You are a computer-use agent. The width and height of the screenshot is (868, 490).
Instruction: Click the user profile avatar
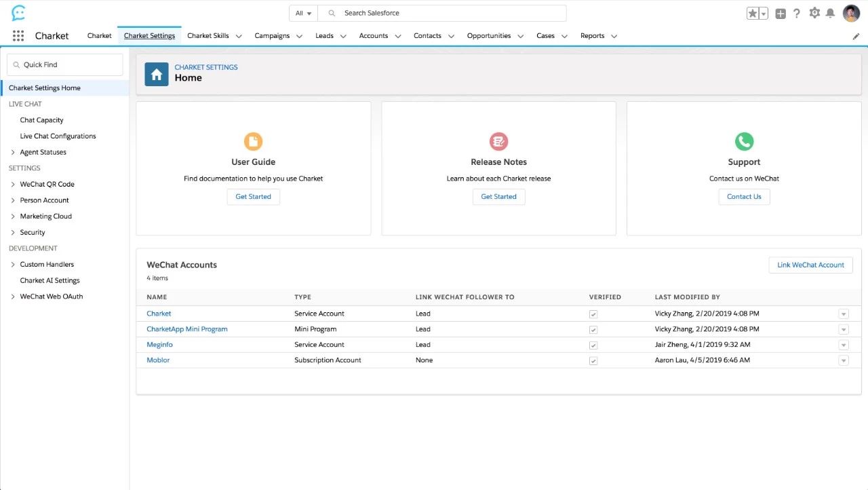pos(851,13)
